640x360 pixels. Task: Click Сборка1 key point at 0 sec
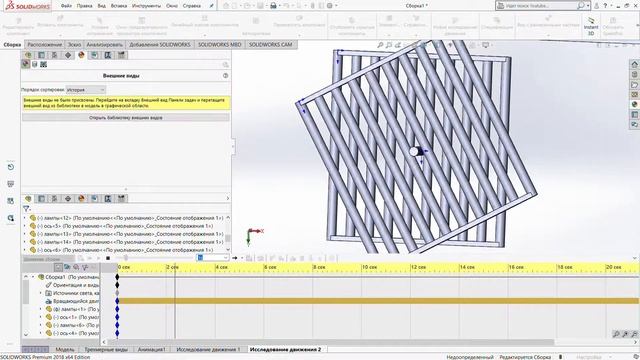click(x=117, y=277)
